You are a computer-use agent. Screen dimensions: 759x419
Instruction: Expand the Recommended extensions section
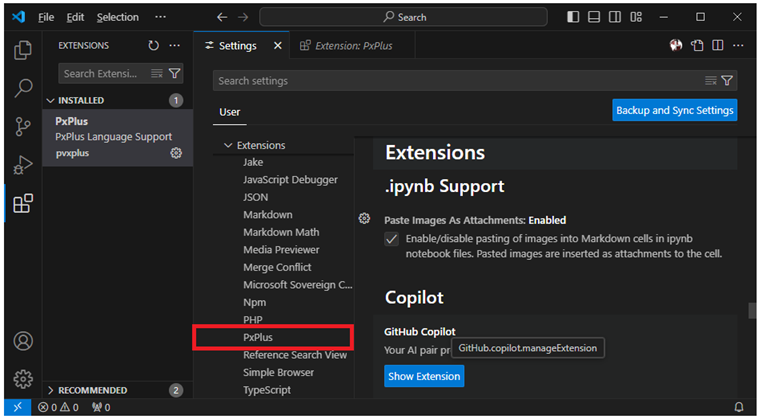click(52, 390)
